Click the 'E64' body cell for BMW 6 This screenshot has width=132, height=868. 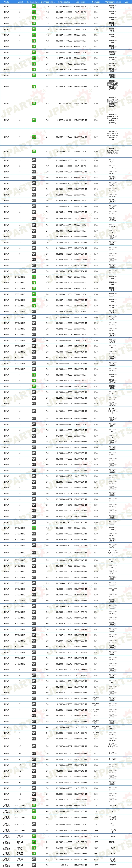[96, 675]
